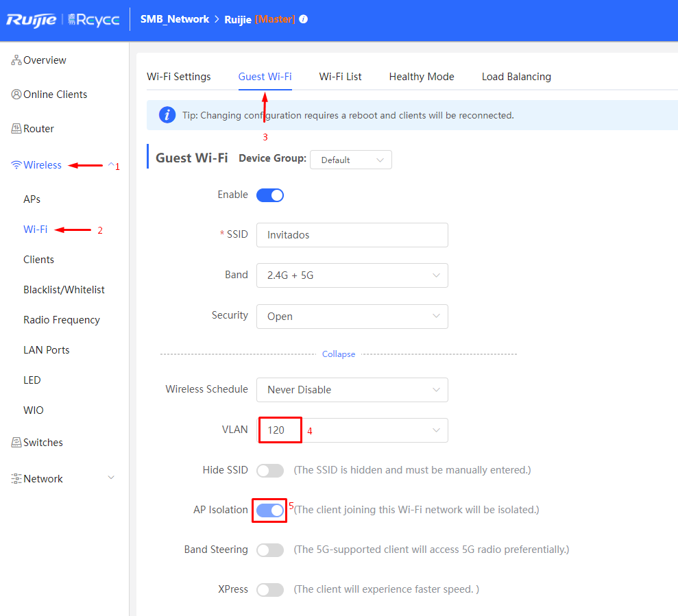
Task: Click the Wireless menu label
Action: pyautogui.click(x=43, y=164)
